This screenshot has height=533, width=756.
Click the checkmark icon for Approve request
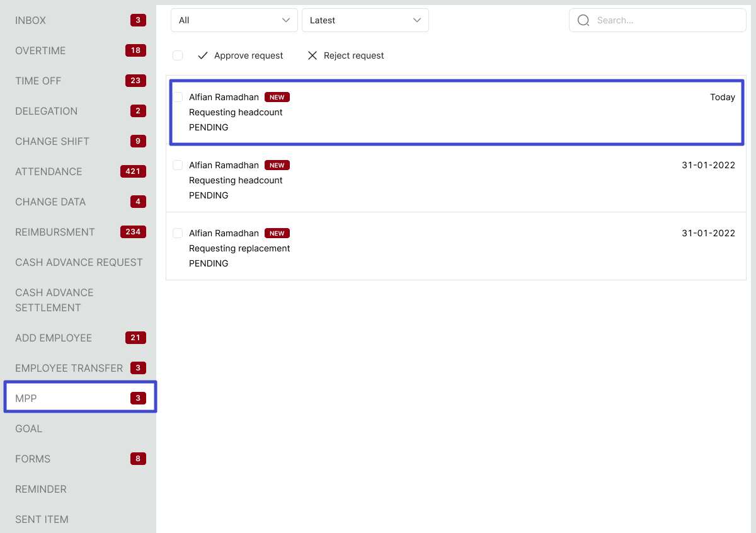pos(203,55)
